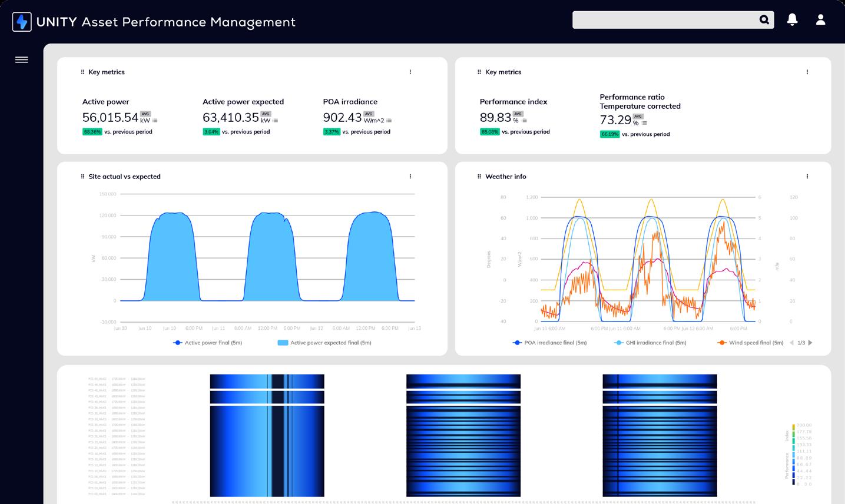Click the search magnifier icon

point(764,20)
